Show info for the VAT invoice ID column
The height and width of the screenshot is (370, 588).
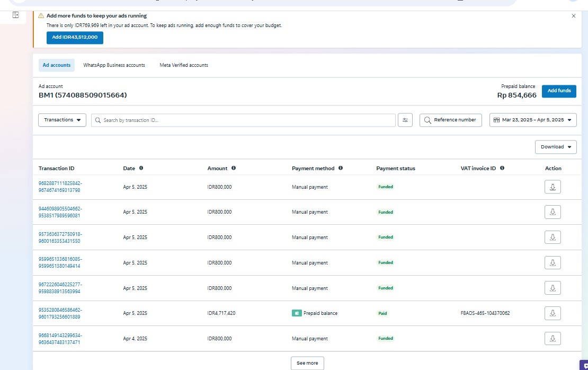point(502,168)
